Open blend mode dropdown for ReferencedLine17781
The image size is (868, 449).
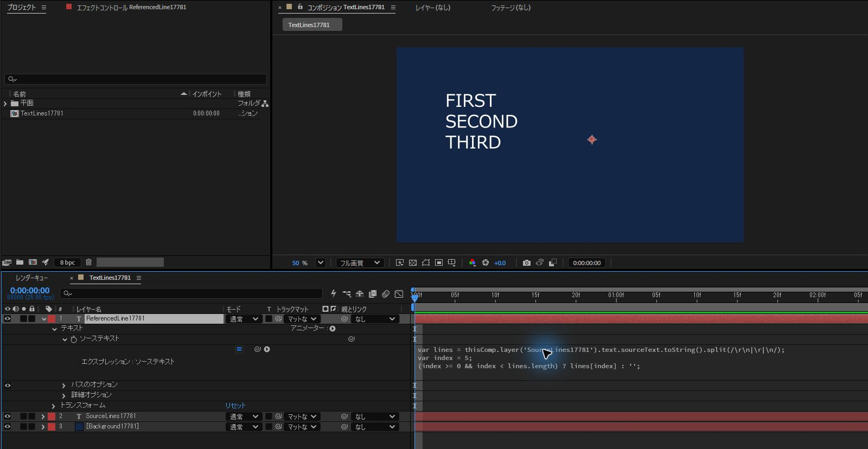click(244, 319)
